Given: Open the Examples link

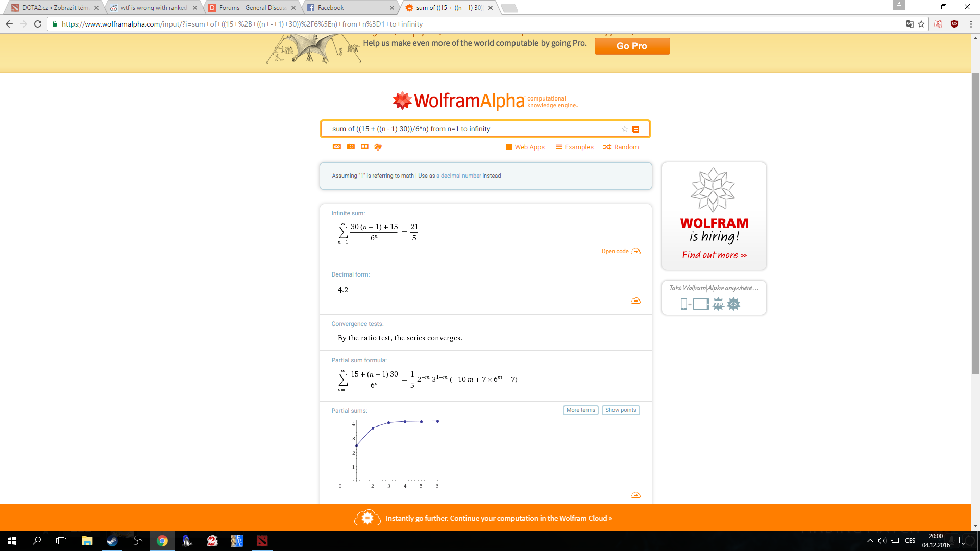Looking at the screenshot, I should tap(575, 147).
